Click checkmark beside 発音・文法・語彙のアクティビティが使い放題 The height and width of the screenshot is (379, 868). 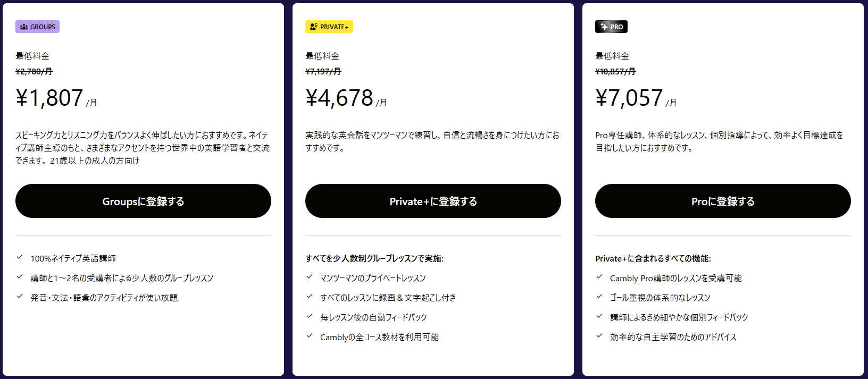[20, 297]
